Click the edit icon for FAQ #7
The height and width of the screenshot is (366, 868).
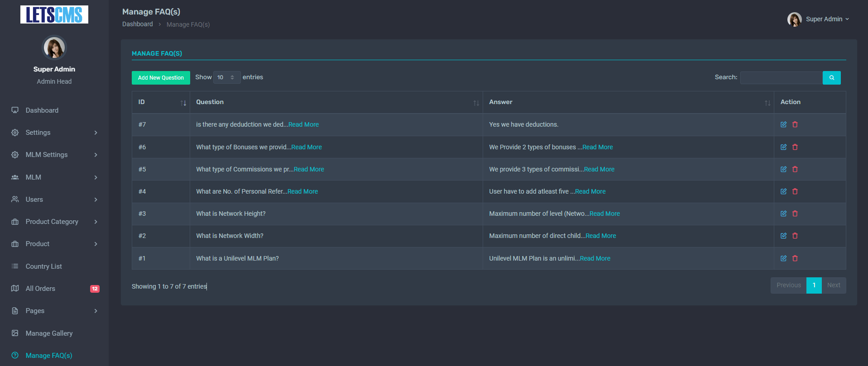[783, 124]
